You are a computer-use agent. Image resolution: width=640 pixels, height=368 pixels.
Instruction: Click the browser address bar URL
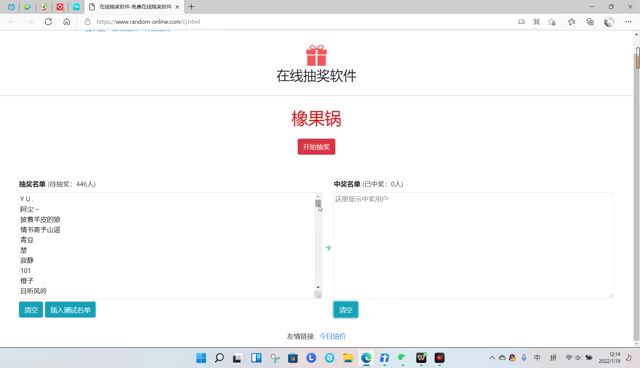tap(148, 22)
